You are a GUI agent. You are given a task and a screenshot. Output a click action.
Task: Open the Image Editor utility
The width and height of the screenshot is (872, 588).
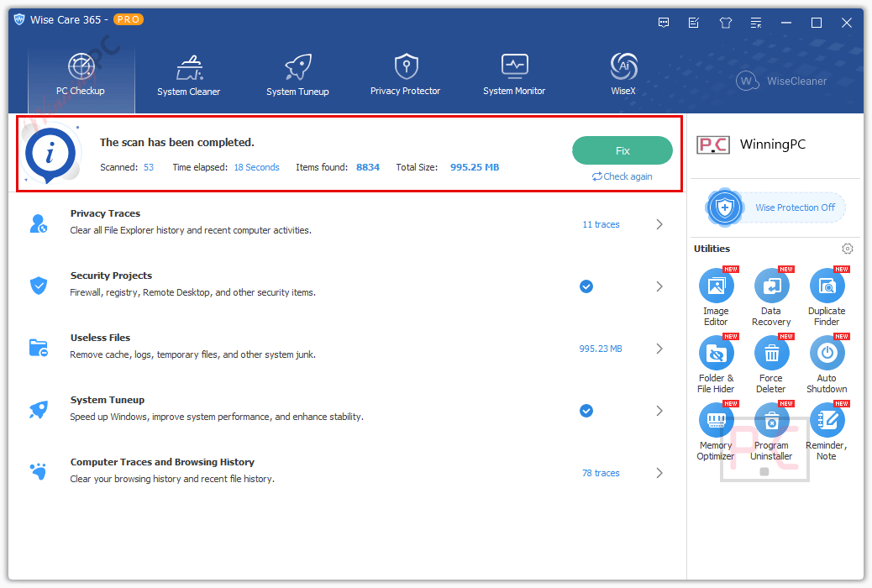click(x=717, y=297)
